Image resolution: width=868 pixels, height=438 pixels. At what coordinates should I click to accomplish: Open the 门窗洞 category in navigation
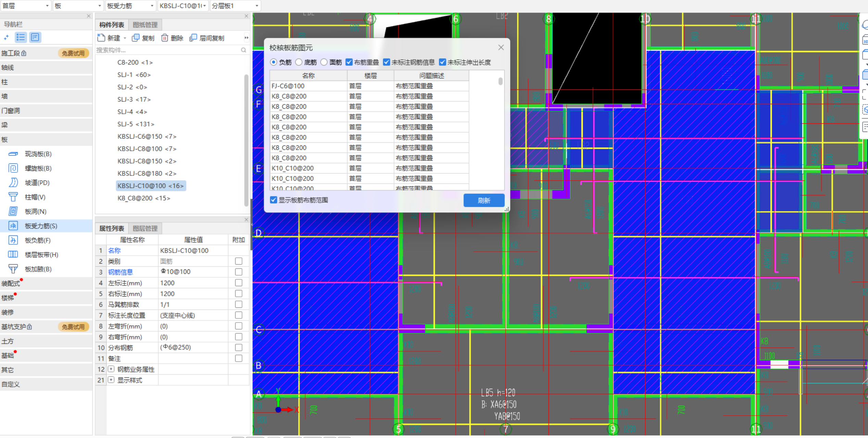coord(46,111)
